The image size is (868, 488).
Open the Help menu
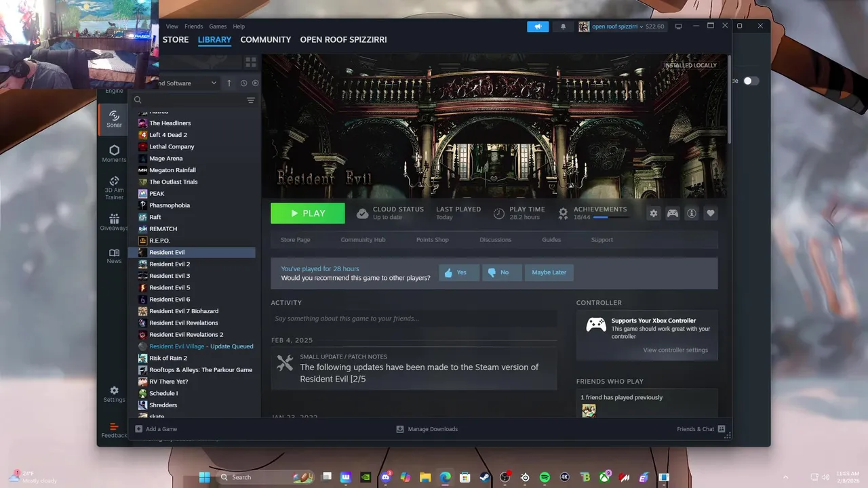[x=239, y=26]
